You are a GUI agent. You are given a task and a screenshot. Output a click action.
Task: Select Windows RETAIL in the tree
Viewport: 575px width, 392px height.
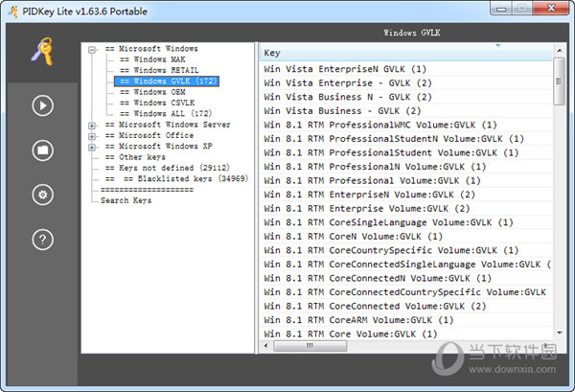pyautogui.click(x=159, y=70)
